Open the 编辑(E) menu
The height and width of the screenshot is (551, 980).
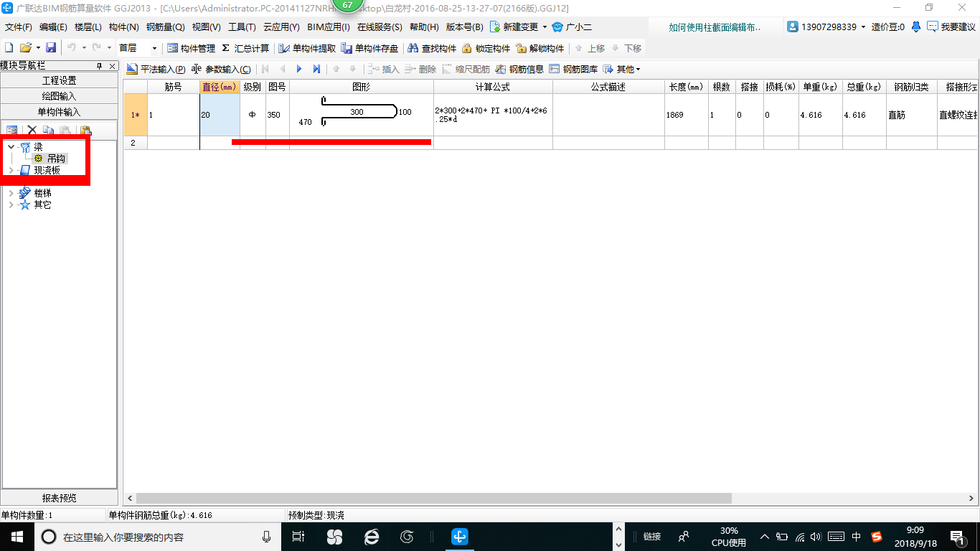pyautogui.click(x=53, y=27)
